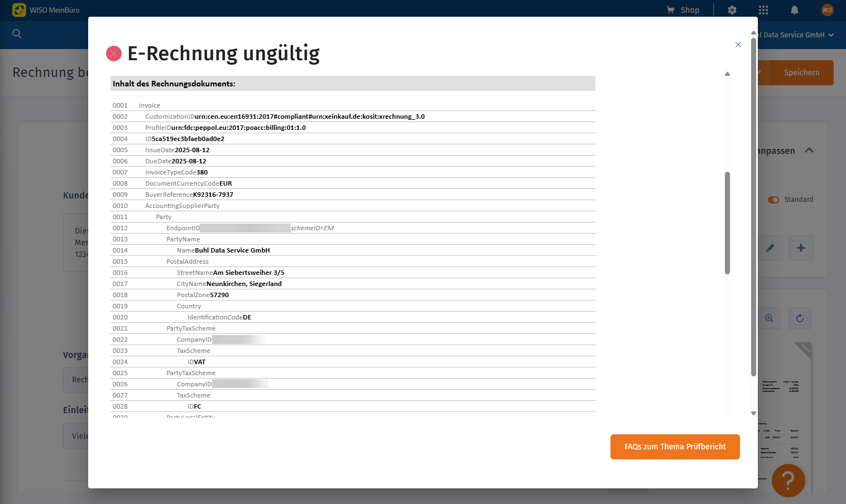Click dialog scrollbar down arrow

(x=753, y=413)
